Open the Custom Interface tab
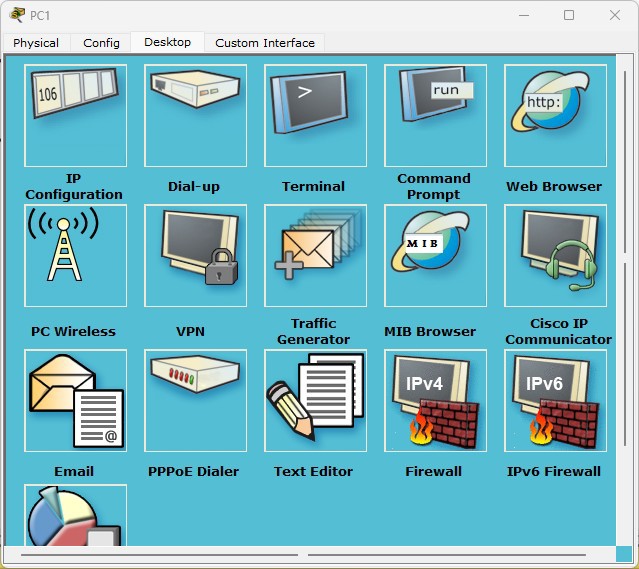639x569 pixels. (265, 43)
